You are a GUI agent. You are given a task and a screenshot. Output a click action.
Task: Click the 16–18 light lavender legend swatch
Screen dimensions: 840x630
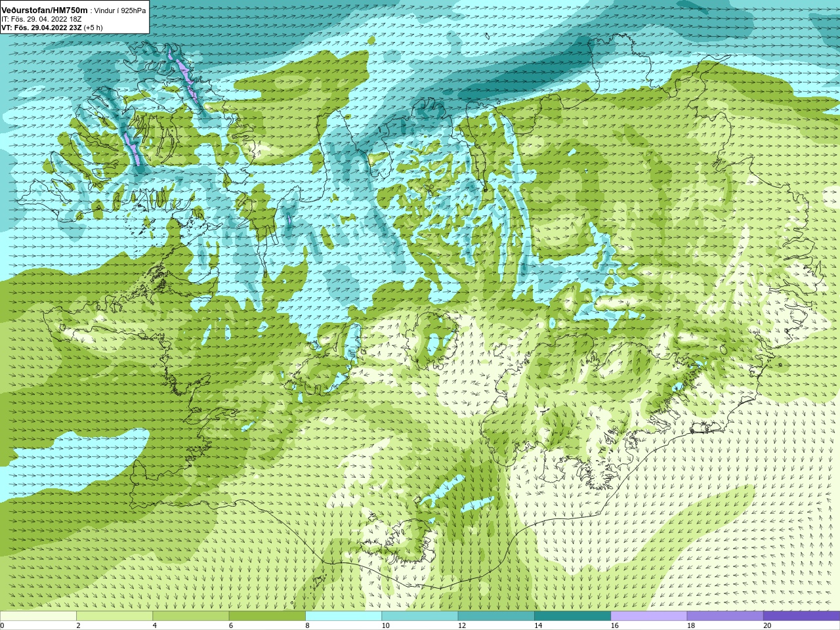(x=649, y=616)
